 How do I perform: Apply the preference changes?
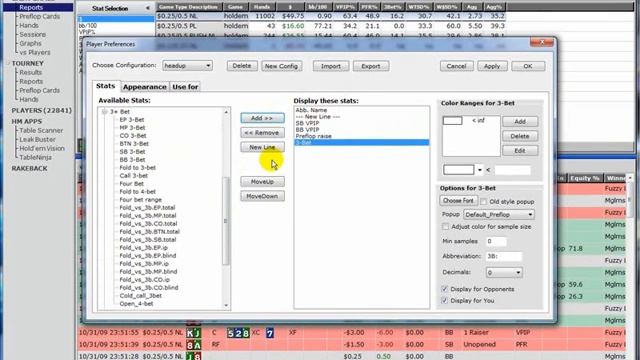[x=492, y=66]
